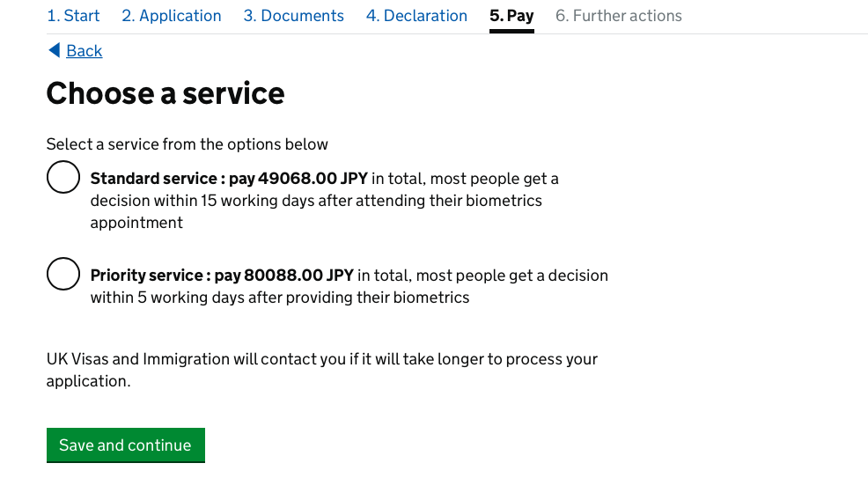Click the 80088.00 JPY price text
This screenshot has width=868, height=478.
tap(299, 276)
